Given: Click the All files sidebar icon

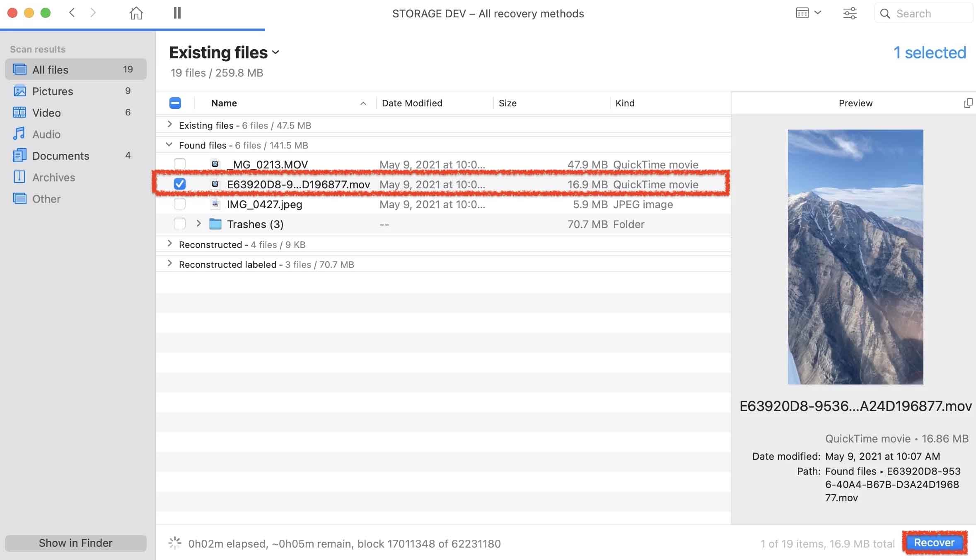Looking at the screenshot, I should [x=19, y=70].
